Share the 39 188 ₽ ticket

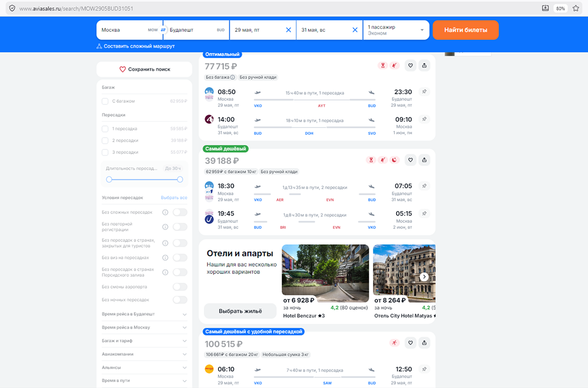(x=424, y=160)
